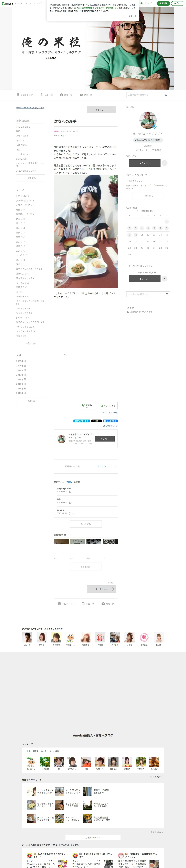Click the Amebaオフィシャルブロガー badge
The width and height of the screenshot is (186, 868).
(x=148, y=140)
